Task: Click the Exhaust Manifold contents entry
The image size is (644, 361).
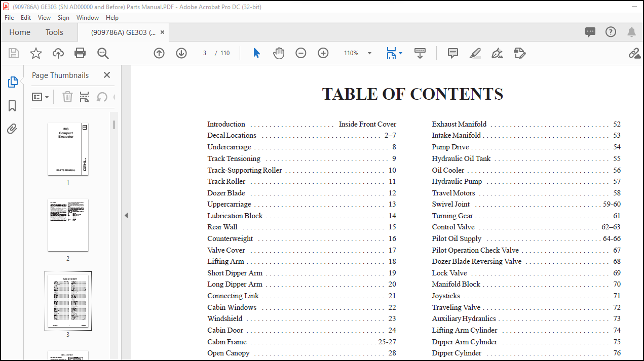Action: 526,124
